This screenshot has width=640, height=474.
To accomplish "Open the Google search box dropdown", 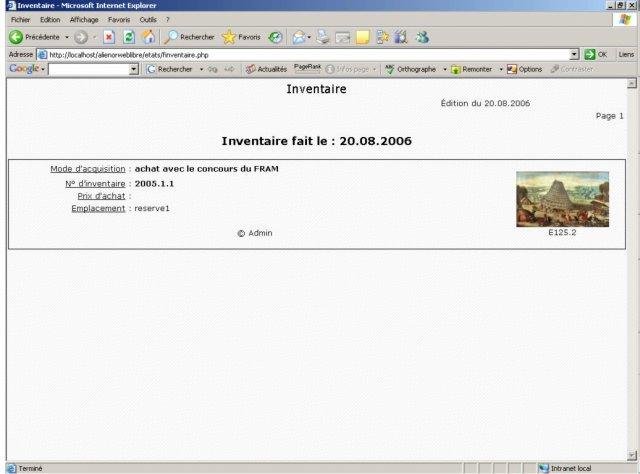I will tap(133, 69).
